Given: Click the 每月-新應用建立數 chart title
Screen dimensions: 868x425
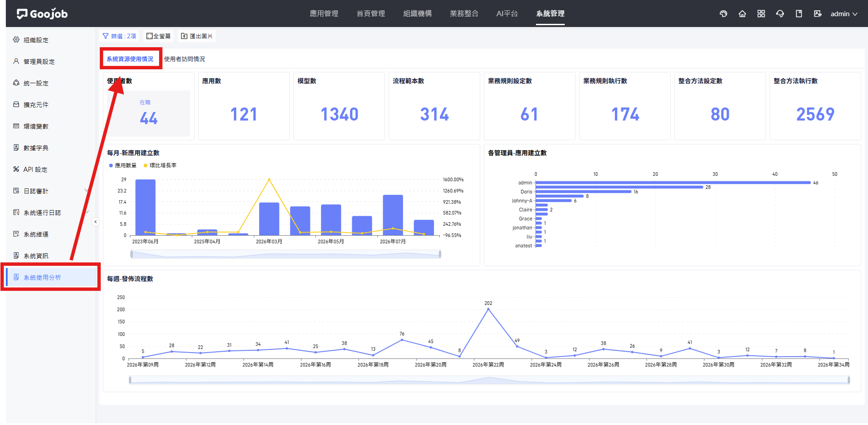Looking at the screenshot, I should [133, 153].
